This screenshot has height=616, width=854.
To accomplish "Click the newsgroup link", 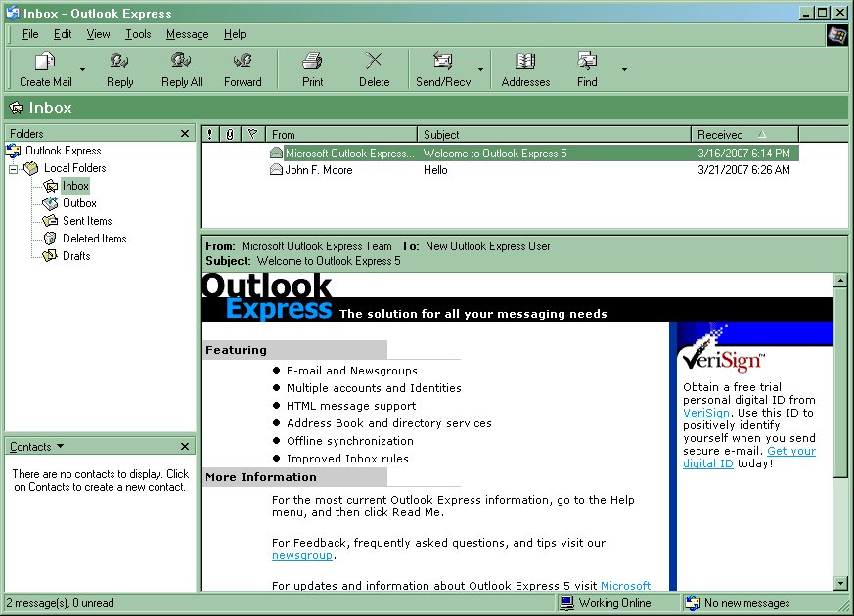I will [302, 555].
